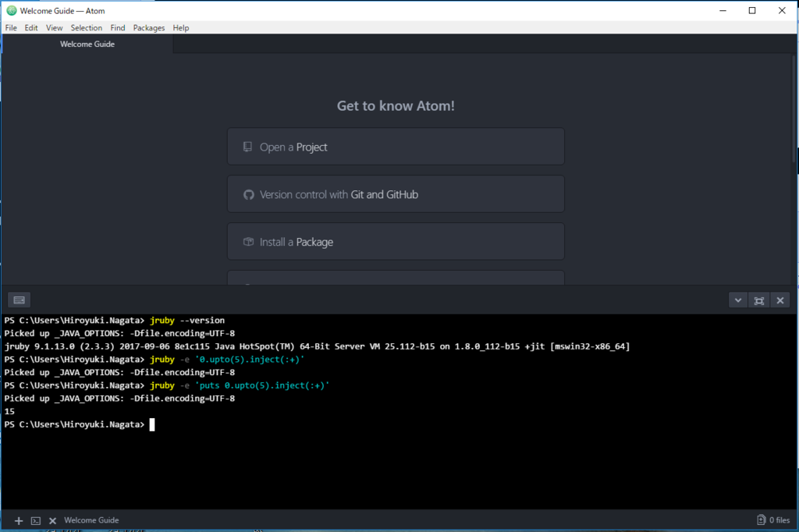799x532 pixels.
Task: Click the jruby 9.1.13.0 version output line
Action: pos(317,346)
